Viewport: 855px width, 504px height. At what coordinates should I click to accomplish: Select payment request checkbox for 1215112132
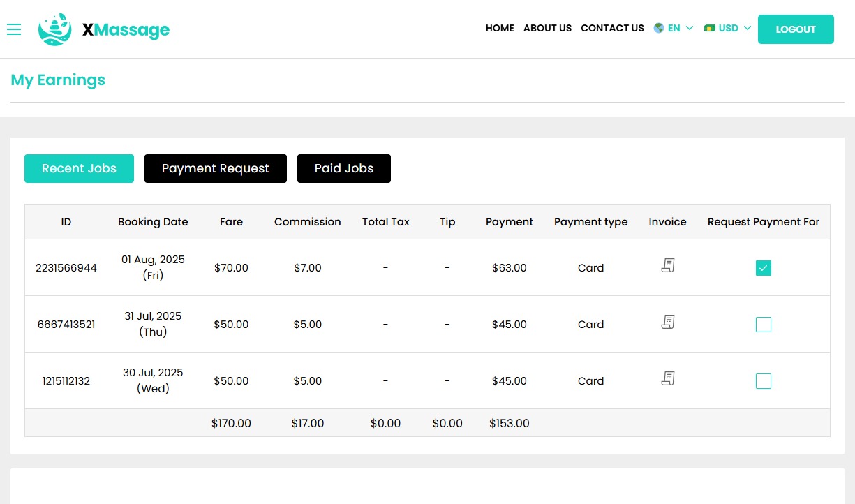[x=764, y=381]
